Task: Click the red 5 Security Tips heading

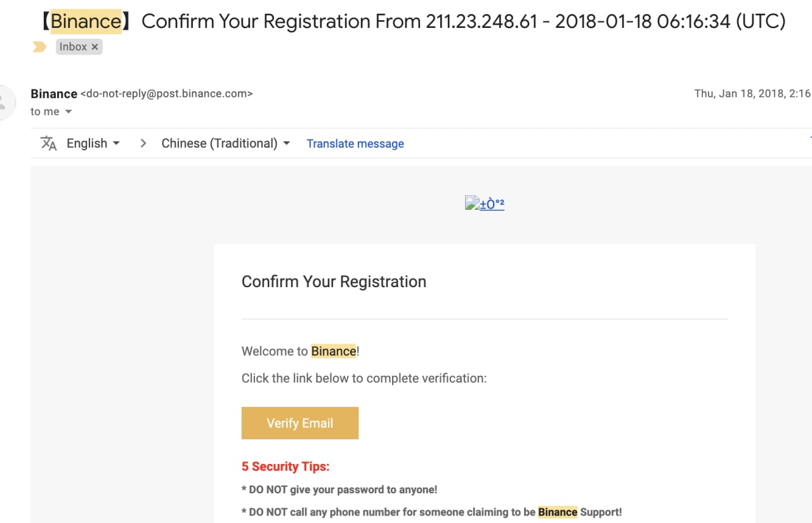Action: point(285,467)
